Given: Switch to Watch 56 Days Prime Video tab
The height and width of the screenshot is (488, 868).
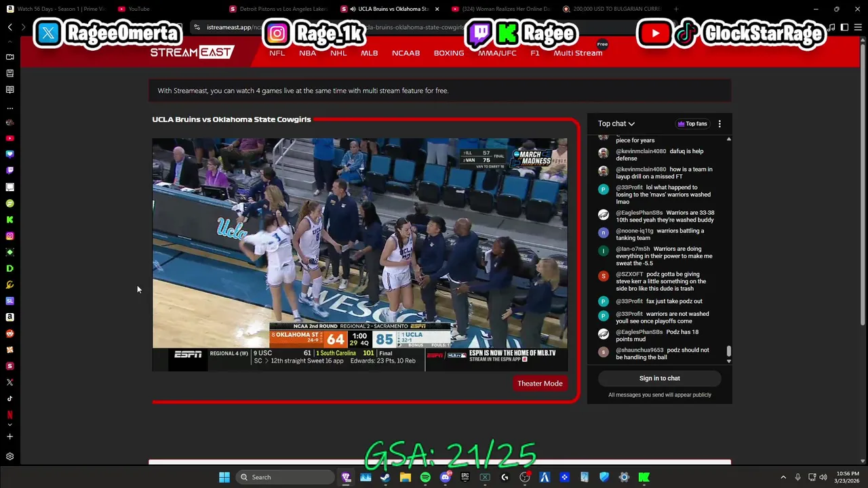Looking at the screenshot, I should 56,9.
